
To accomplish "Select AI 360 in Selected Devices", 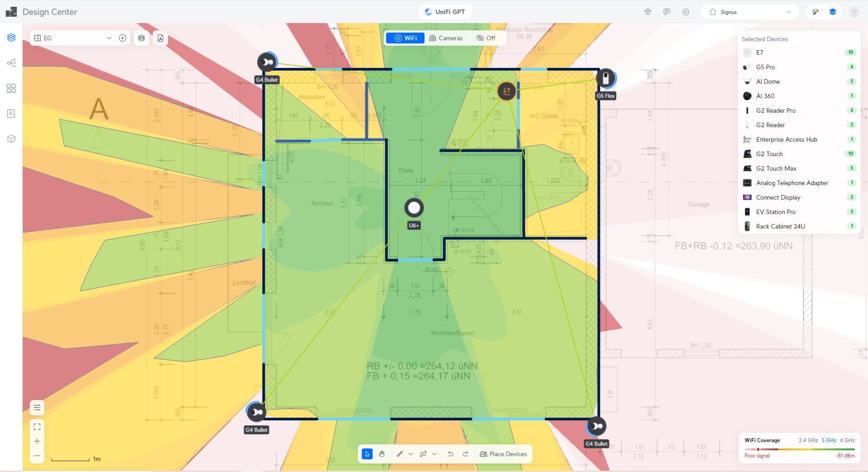I will (799, 96).
